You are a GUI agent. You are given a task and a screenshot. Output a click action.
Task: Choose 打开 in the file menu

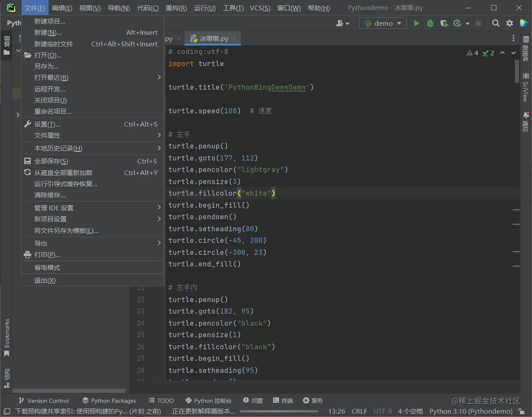pyautogui.click(x=93, y=55)
